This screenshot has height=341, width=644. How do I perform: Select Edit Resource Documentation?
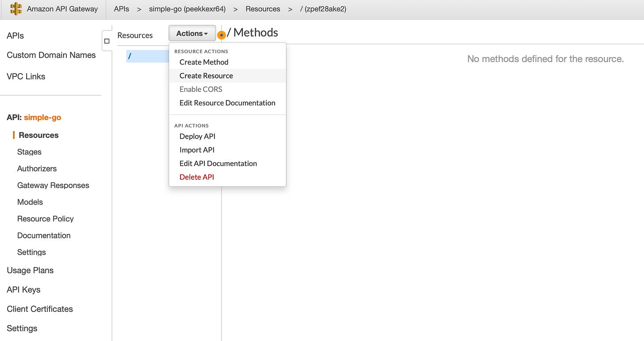coord(227,103)
